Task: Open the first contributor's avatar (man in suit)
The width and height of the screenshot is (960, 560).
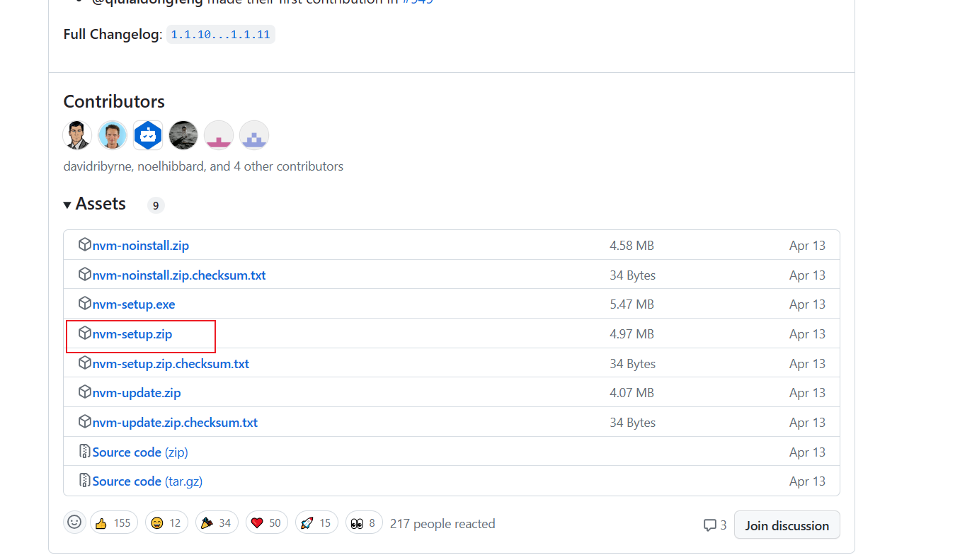Action: tap(78, 135)
